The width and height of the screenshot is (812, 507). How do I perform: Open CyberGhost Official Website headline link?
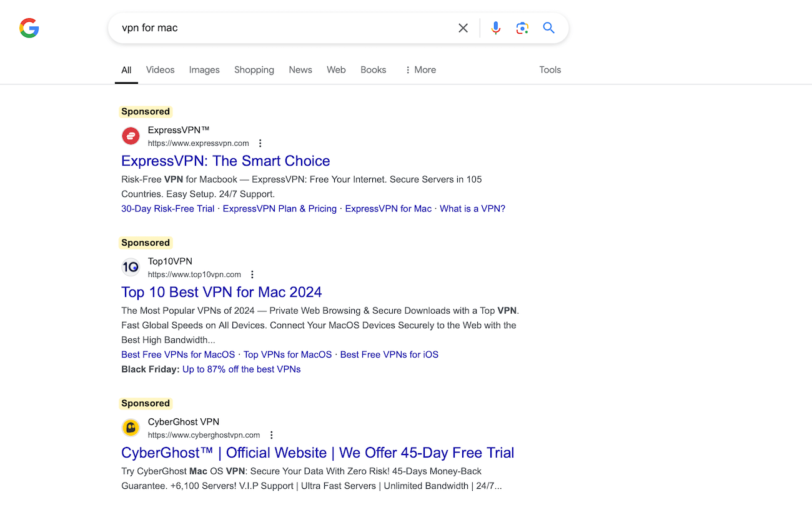pyautogui.click(x=318, y=453)
